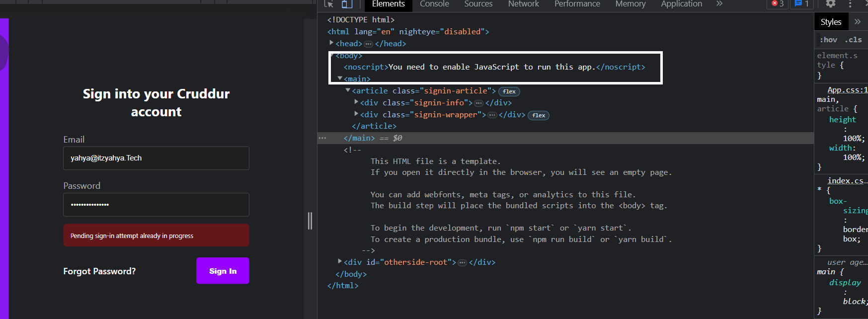Show more Styles sidebar tabs chevron
Viewport: 868px width, 319px height.
pos(858,22)
